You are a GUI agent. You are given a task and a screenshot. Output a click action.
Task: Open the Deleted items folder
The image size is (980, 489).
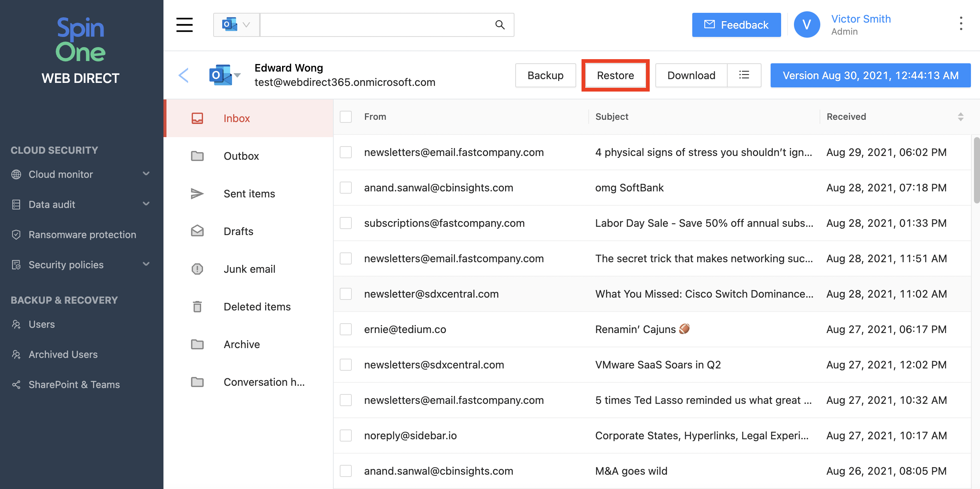point(249,307)
